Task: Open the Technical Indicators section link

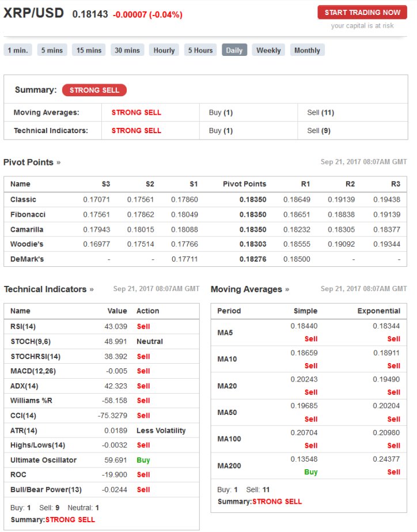Action: pos(46,289)
